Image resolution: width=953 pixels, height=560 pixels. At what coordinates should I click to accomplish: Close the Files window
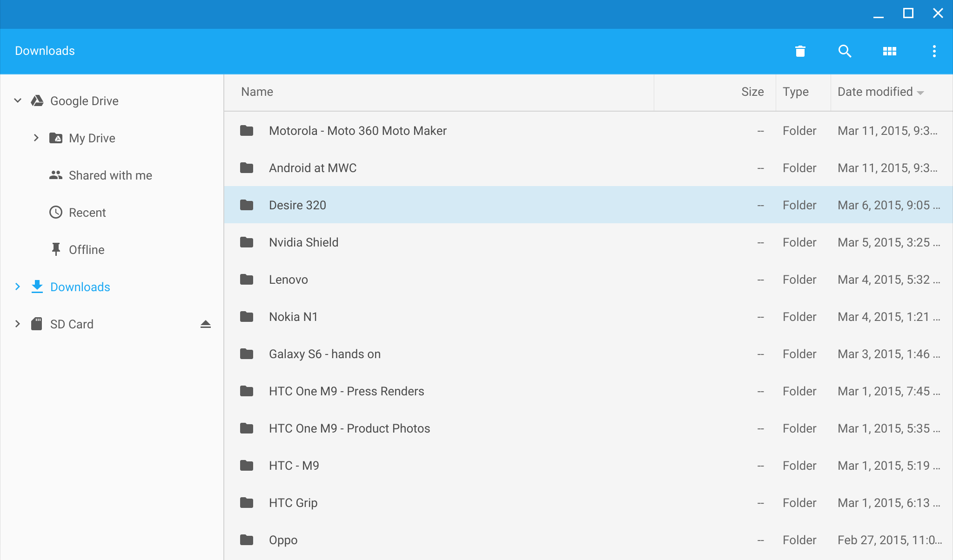tap(938, 13)
